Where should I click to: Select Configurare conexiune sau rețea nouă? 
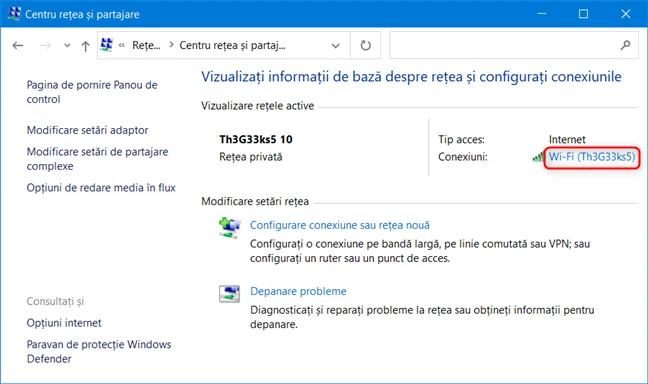click(x=340, y=225)
